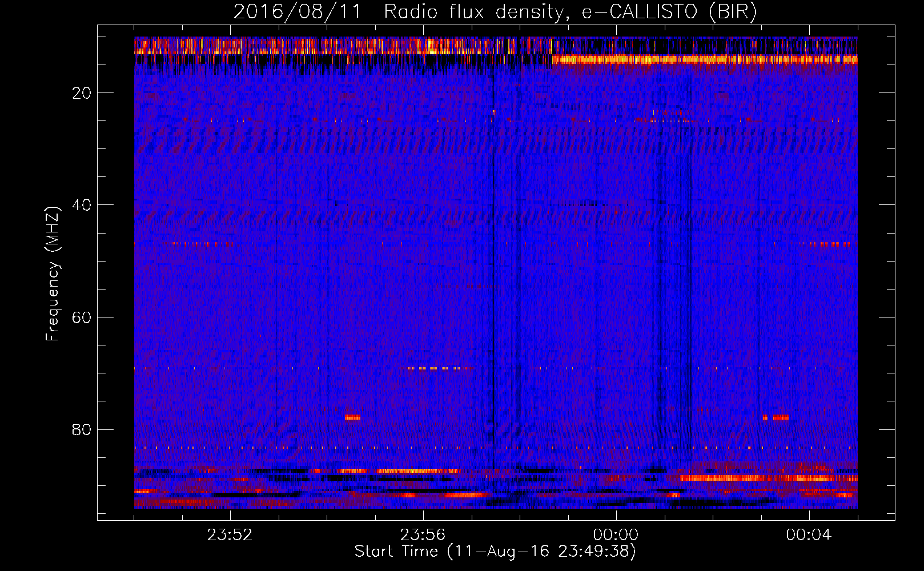Click the 80 MHz frequency tick label
This screenshot has width=924, height=571.
coord(82,429)
